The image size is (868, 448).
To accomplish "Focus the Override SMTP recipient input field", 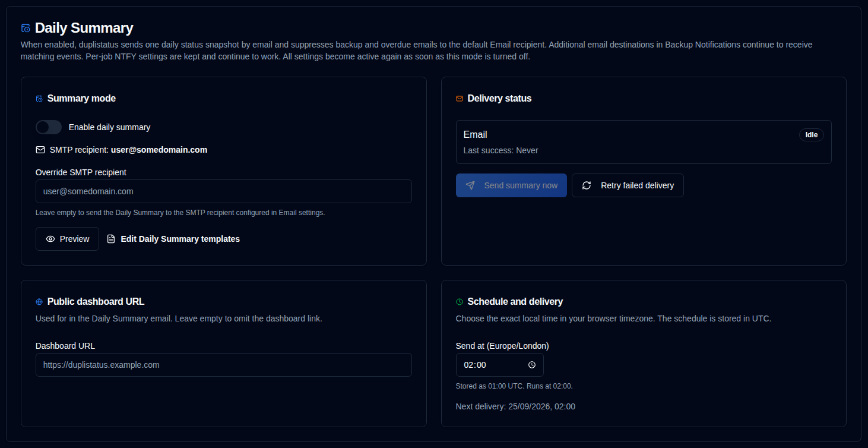I will (x=224, y=191).
